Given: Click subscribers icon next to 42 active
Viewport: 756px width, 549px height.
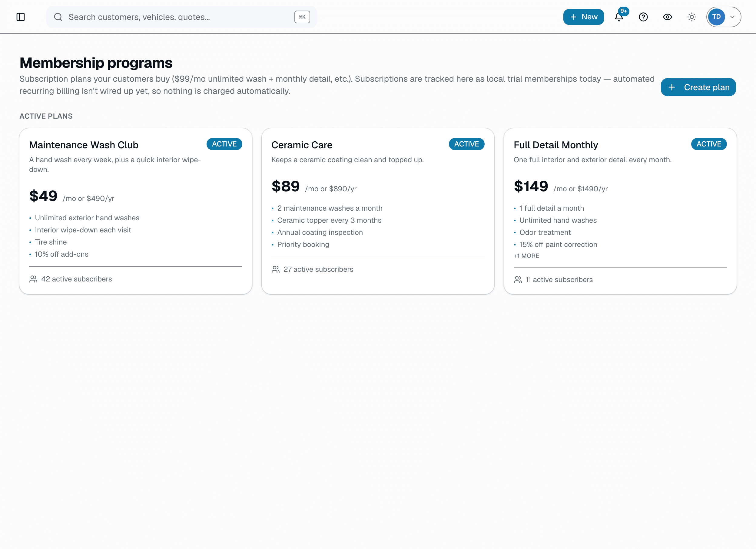Looking at the screenshot, I should tap(33, 279).
